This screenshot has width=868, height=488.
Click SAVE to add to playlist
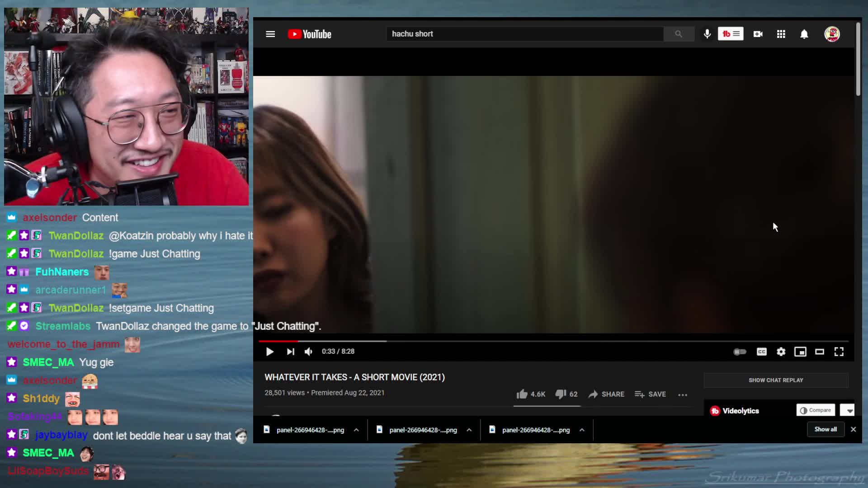tap(650, 394)
